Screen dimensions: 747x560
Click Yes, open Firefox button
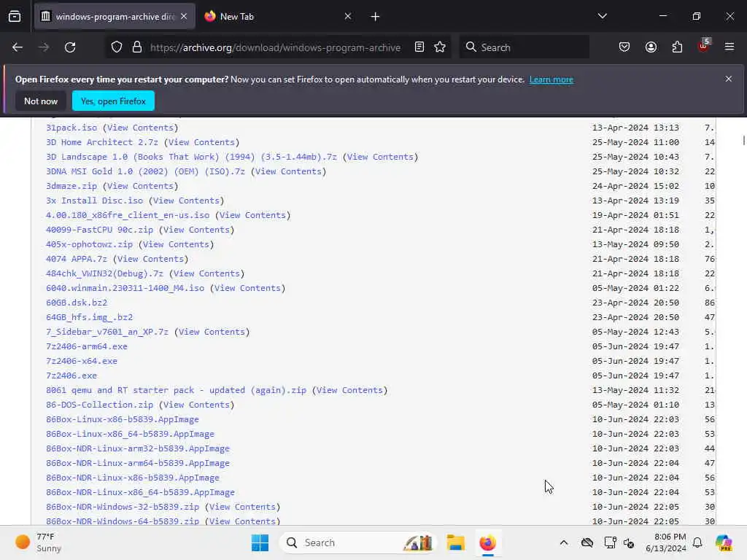pos(113,101)
